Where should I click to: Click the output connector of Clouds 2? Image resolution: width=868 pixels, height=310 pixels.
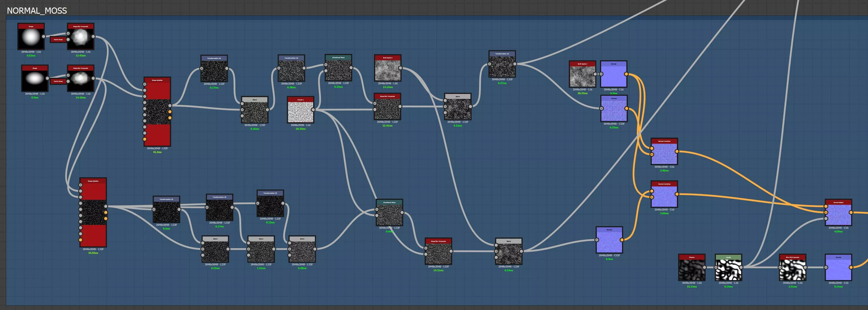point(313,110)
